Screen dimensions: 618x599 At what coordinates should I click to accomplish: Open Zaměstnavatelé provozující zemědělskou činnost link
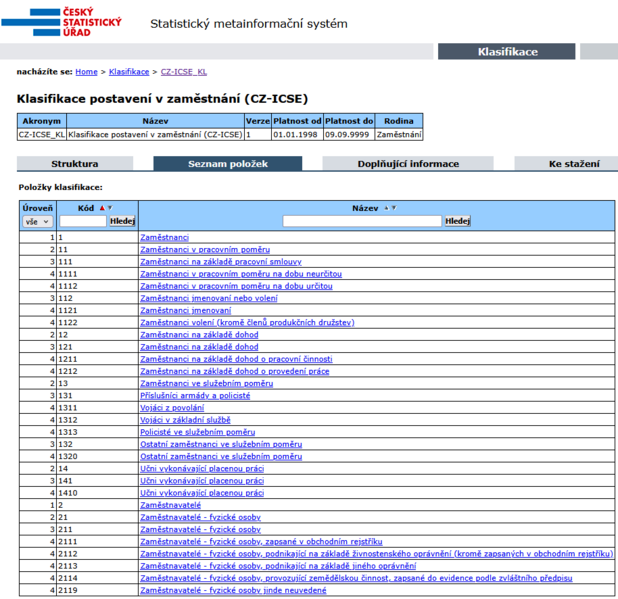[x=356, y=578]
